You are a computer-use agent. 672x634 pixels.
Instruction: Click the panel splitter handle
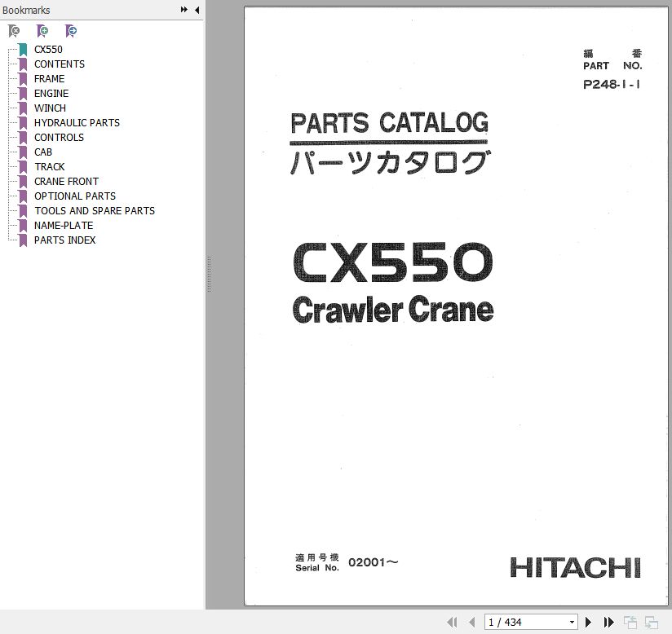(x=209, y=274)
